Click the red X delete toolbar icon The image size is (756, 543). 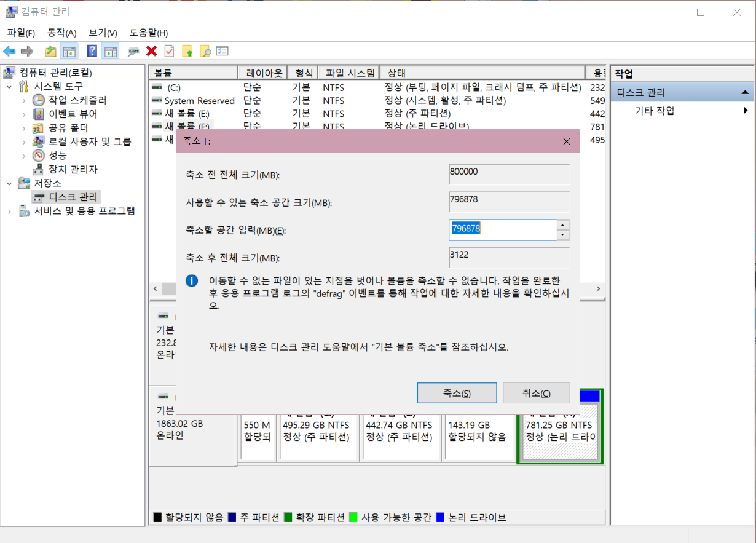[x=151, y=51]
